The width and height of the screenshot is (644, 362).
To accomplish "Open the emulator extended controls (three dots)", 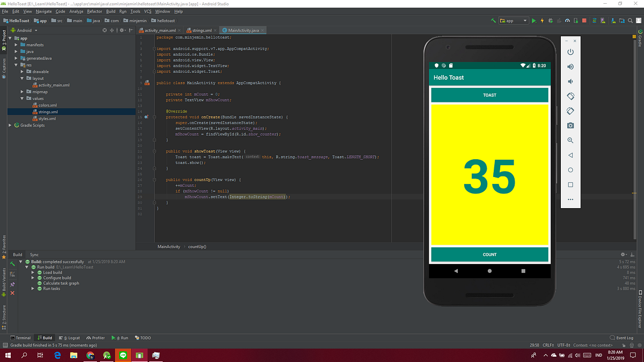I will [x=570, y=200].
